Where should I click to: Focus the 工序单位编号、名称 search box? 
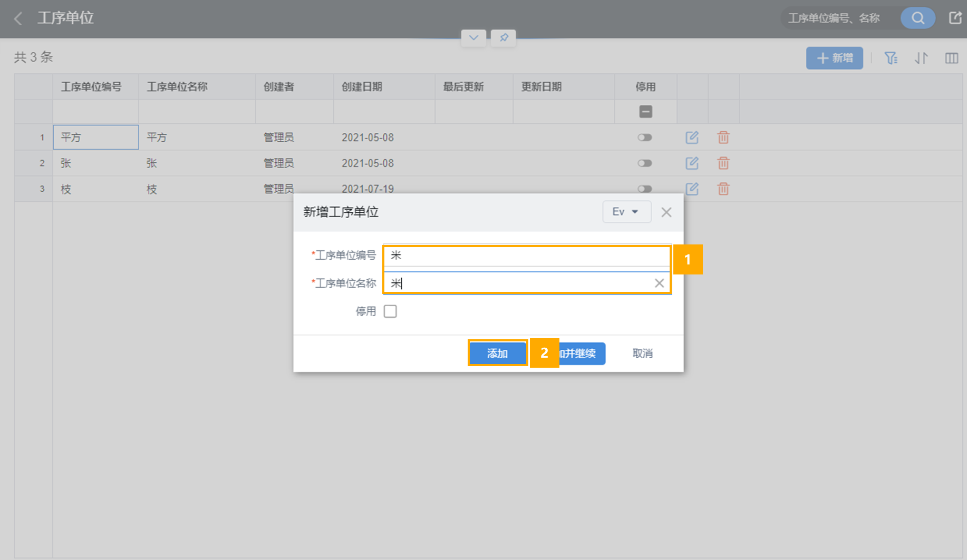tap(840, 18)
